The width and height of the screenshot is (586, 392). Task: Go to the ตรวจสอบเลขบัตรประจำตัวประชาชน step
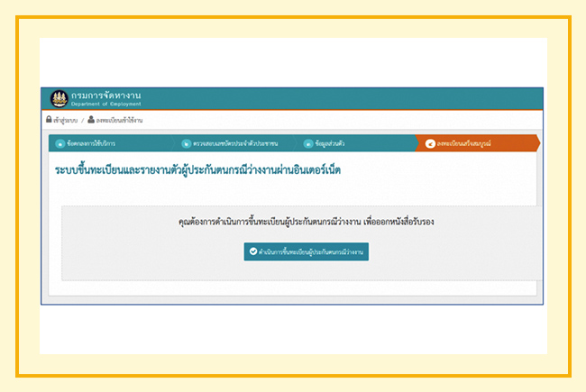click(234, 143)
